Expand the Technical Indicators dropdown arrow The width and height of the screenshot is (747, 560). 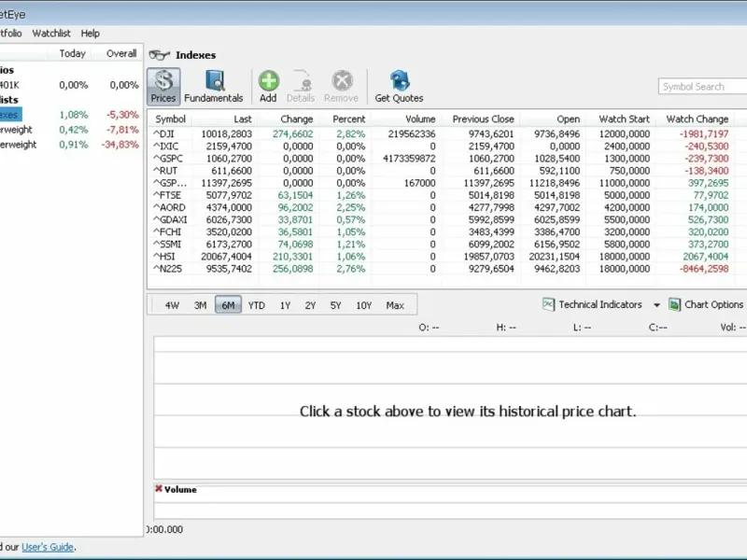pyautogui.click(x=656, y=305)
